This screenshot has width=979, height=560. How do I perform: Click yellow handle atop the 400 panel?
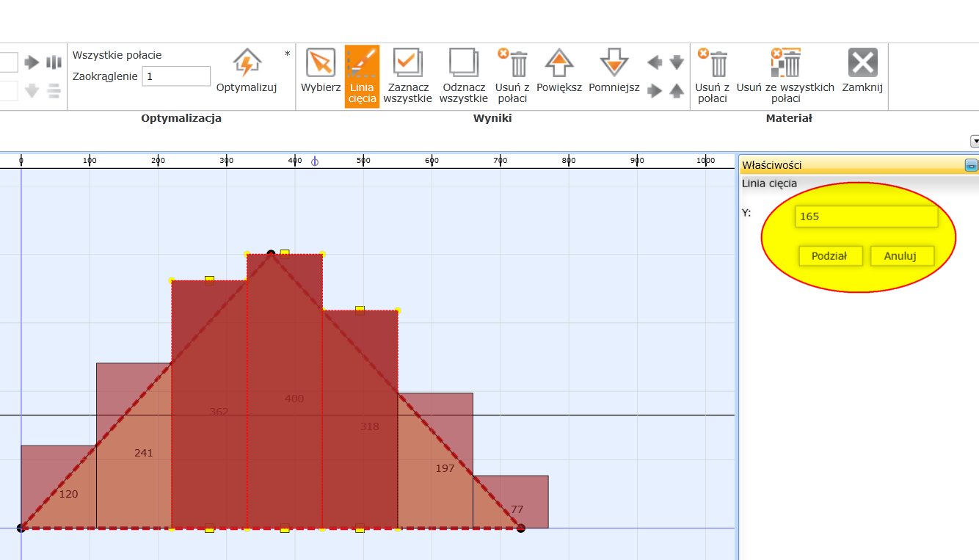(x=285, y=254)
